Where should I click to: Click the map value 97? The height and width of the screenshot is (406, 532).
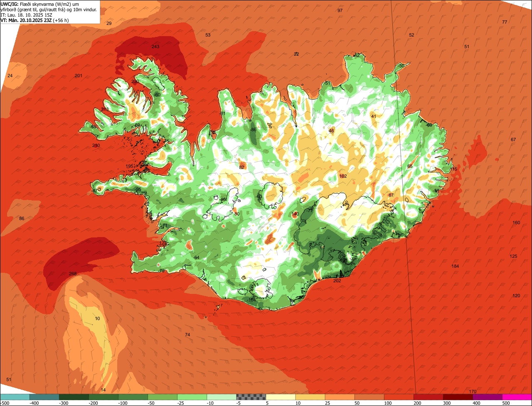pyautogui.click(x=340, y=10)
